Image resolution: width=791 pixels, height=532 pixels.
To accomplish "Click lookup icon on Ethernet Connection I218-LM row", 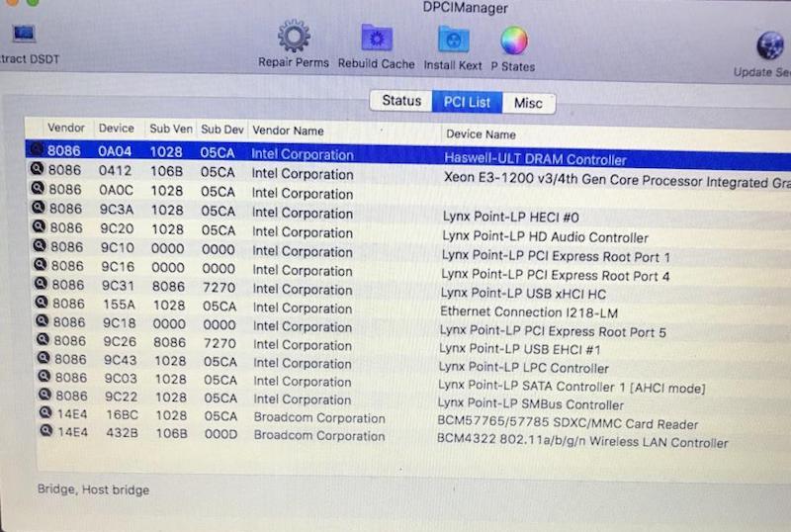I will 41,305.
